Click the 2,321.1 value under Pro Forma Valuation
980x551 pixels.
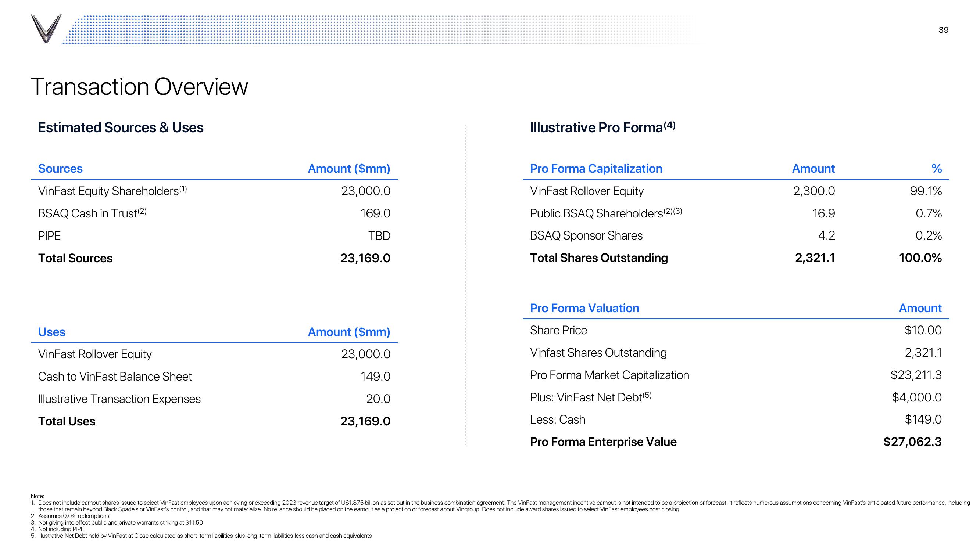coord(923,353)
